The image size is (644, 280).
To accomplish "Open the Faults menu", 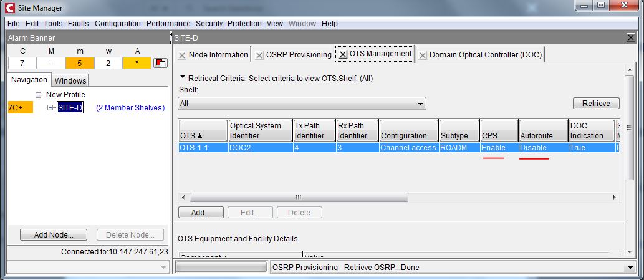I will [x=78, y=24].
